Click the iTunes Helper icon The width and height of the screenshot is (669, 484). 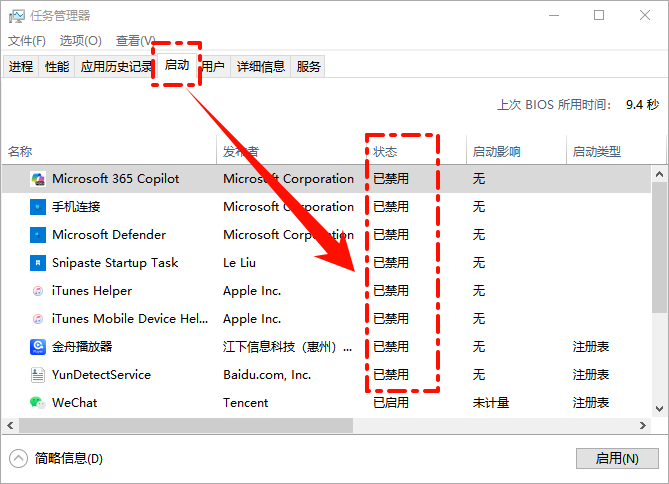(37, 291)
